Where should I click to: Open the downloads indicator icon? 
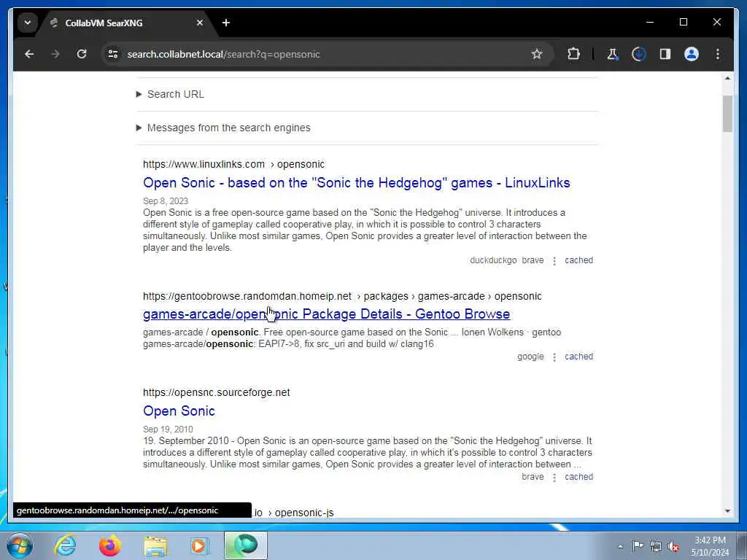pos(638,54)
